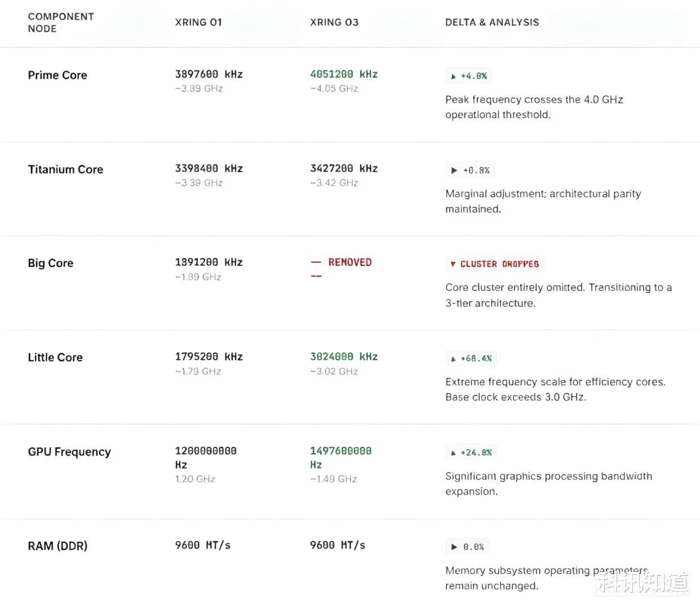Click the green 4051200 kHz value
700x608 pixels.
[344, 74]
